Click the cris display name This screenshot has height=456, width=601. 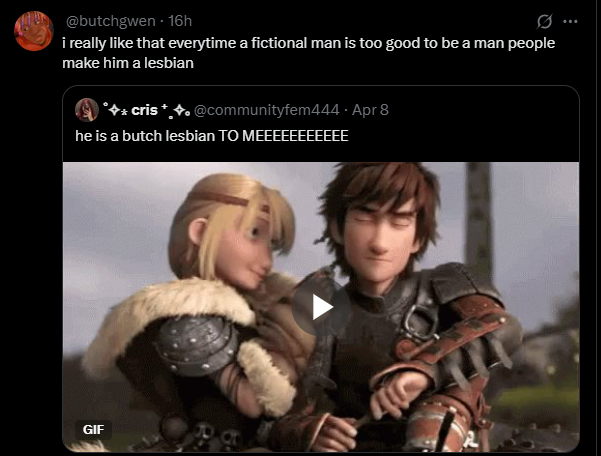145,110
